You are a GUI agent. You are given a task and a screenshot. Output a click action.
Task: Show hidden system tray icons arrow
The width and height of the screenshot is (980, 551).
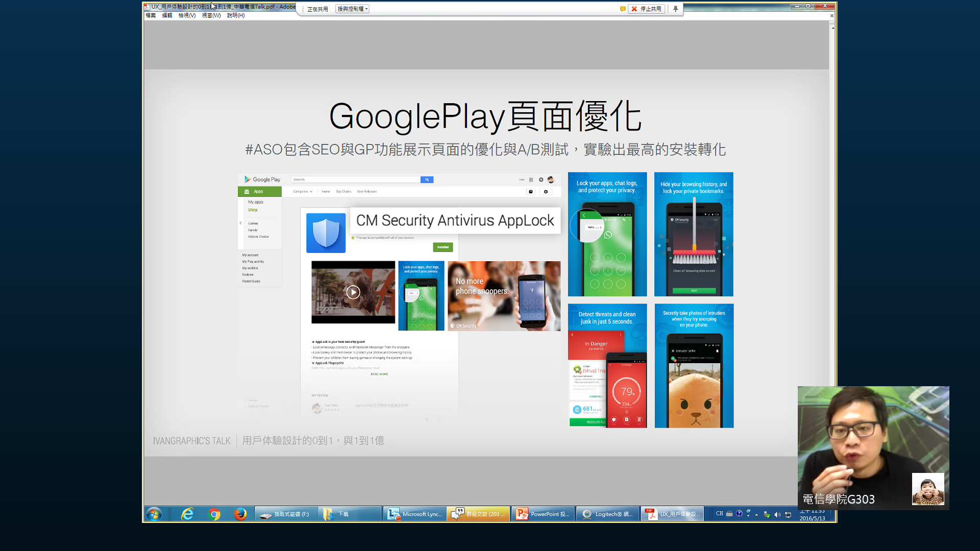756,515
